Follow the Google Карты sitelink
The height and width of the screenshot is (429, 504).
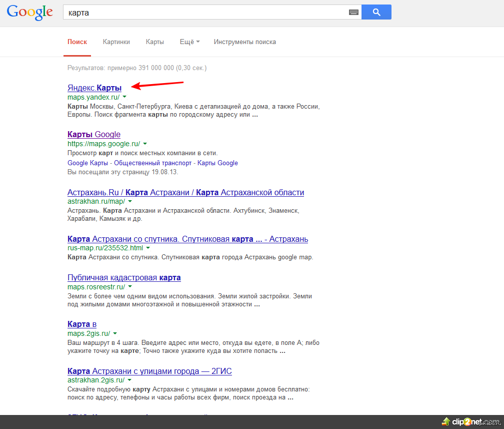(88, 163)
